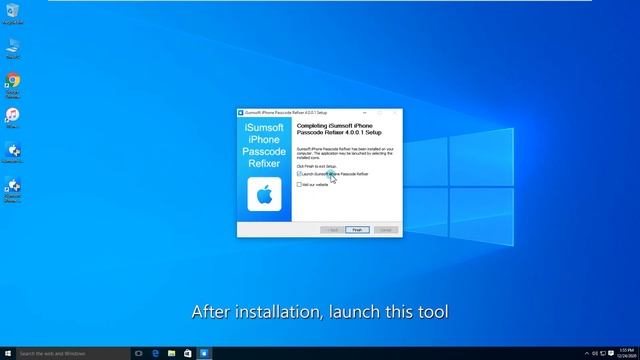Click the greyed-out Back button

(x=332, y=230)
